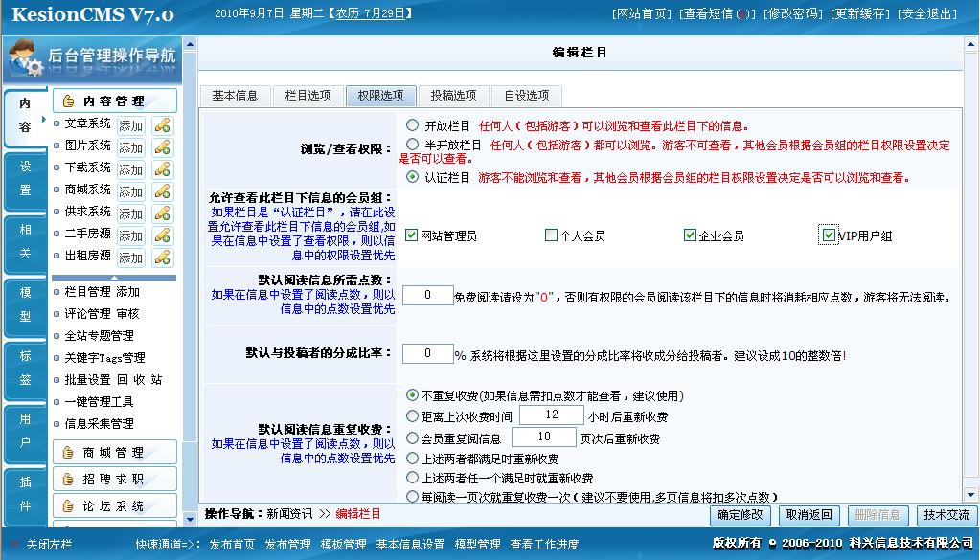
Task: Click the pencil icon beside 商城系统
Action: tap(163, 191)
